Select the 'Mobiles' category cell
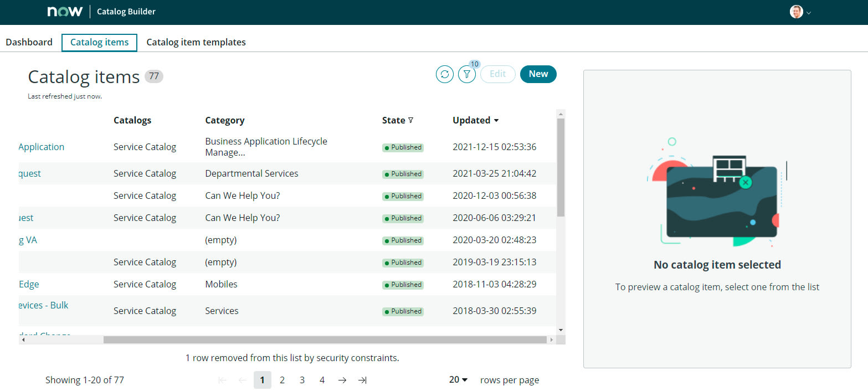This screenshot has height=391, width=868. coord(221,284)
